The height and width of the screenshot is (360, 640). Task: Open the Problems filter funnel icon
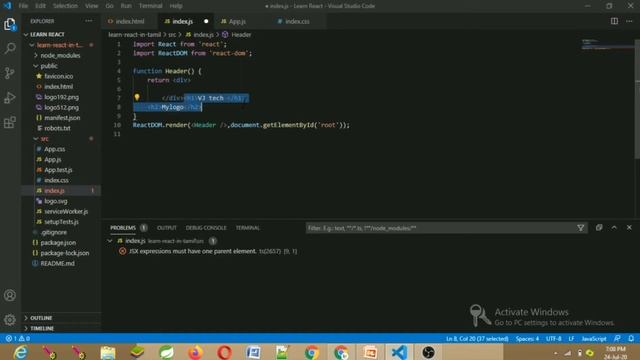(580, 228)
